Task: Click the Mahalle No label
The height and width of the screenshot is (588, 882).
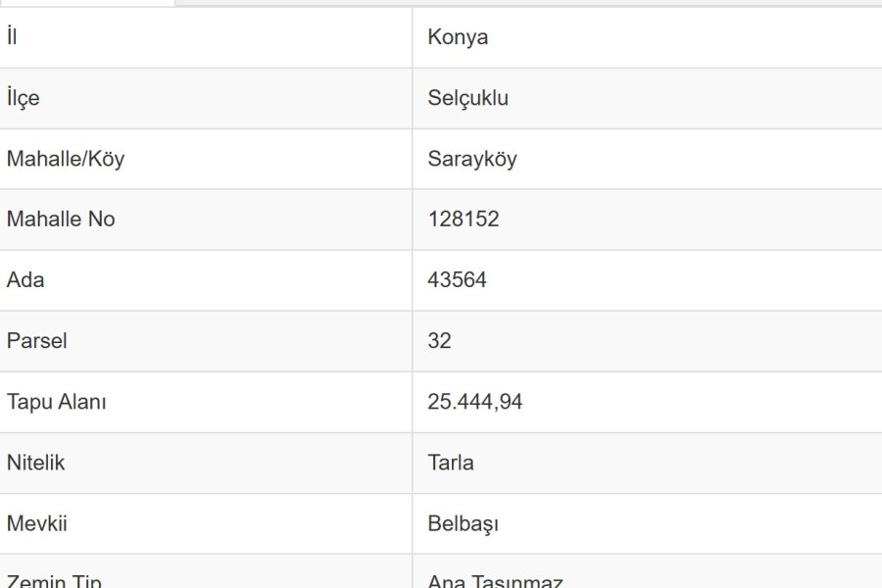Action: (61, 220)
